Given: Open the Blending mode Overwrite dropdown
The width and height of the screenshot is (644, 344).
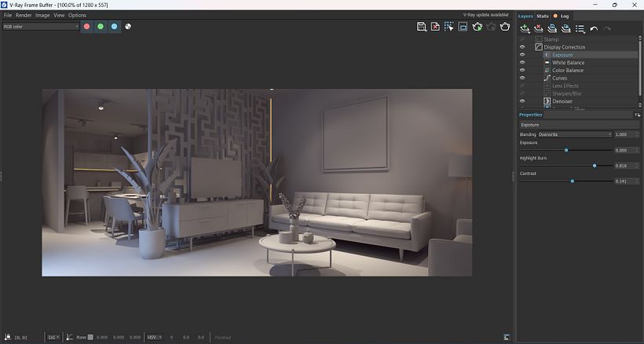Looking at the screenshot, I should click(575, 134).
